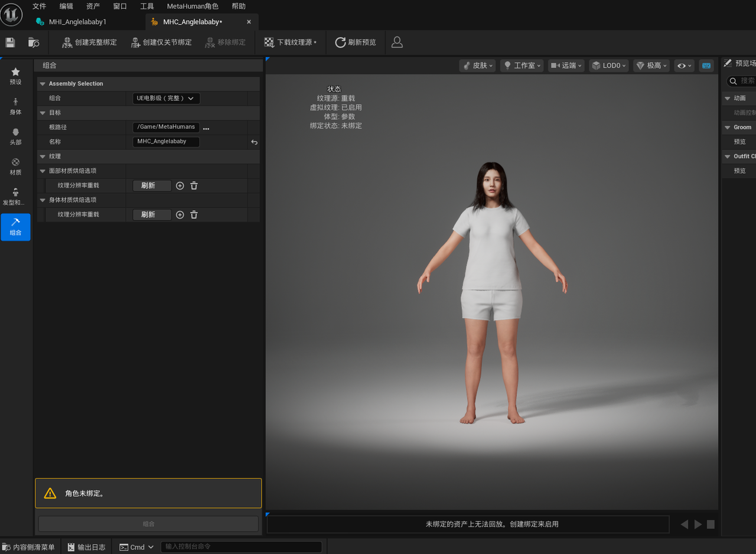The height and width of the screenshot is (554, 756).
Task: Open the 编辑 menu
Action: [66, 6]
